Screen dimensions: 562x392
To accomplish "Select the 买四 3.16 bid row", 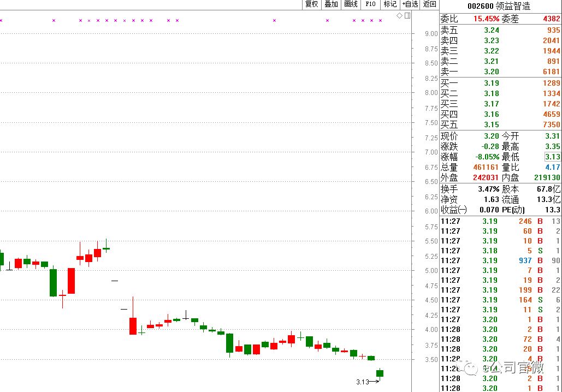I will click(500, 114).
